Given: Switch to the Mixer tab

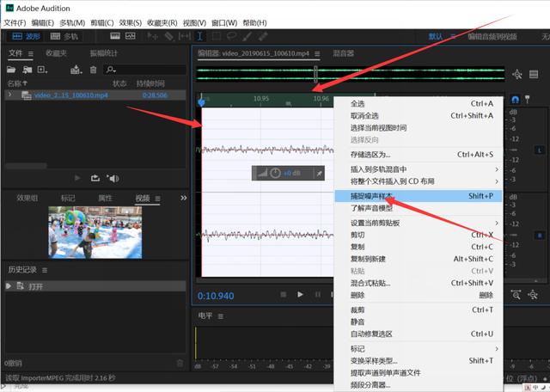Looking at the screenshot, I should tap(343, 53).
